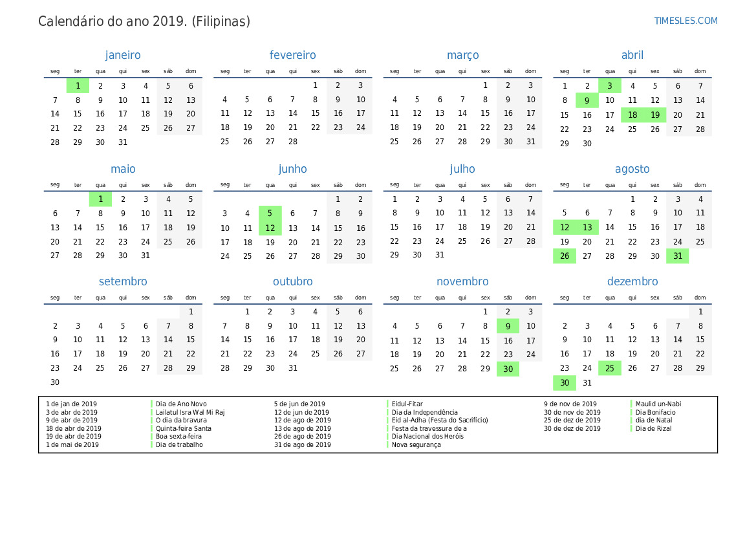This screenshot has width=756, height=535.
Task: Click green day 19 in abril
Action: tap(654, 115)
